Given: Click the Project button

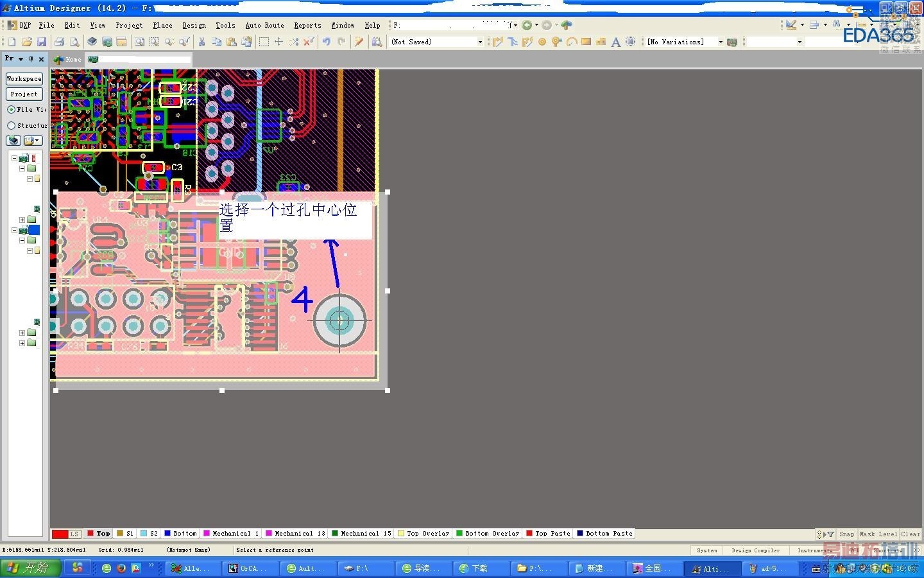Looking at the screenshot, I should [x=24, y=94].
